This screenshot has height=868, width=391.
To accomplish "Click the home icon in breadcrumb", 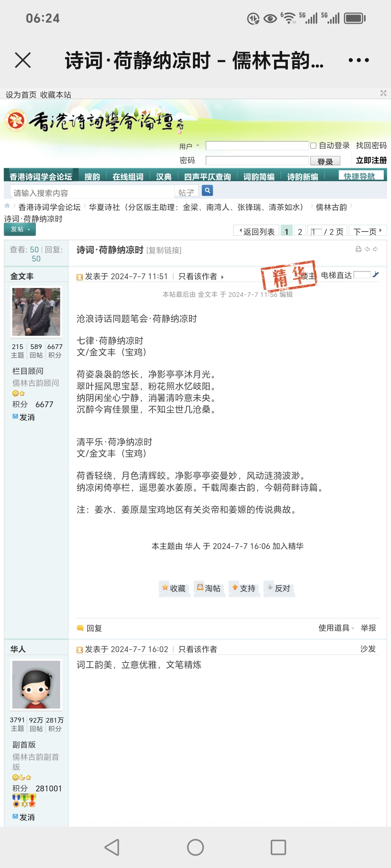I will [7, 206].
